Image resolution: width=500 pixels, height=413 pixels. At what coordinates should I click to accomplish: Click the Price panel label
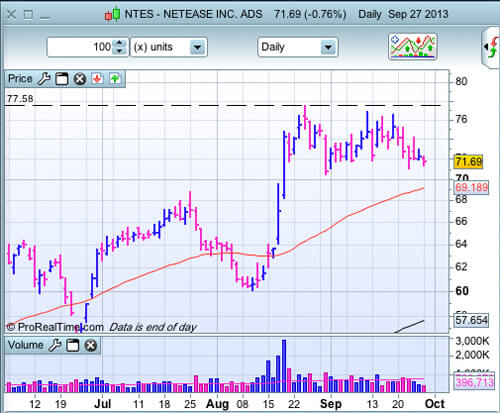pos(20,79)
